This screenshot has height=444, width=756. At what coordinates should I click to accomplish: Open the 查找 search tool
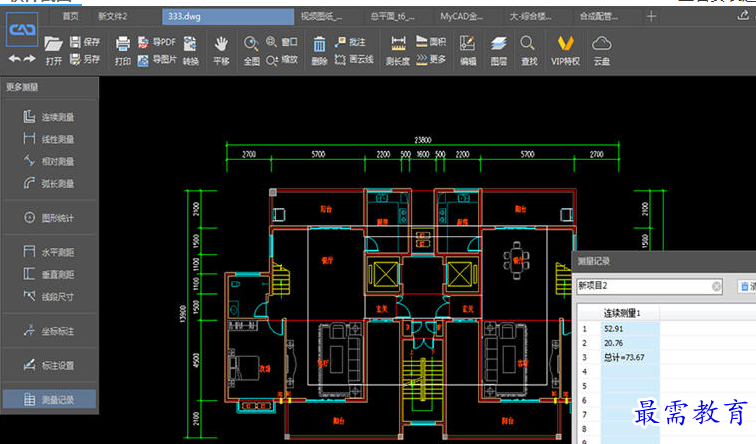click(528, 51)
